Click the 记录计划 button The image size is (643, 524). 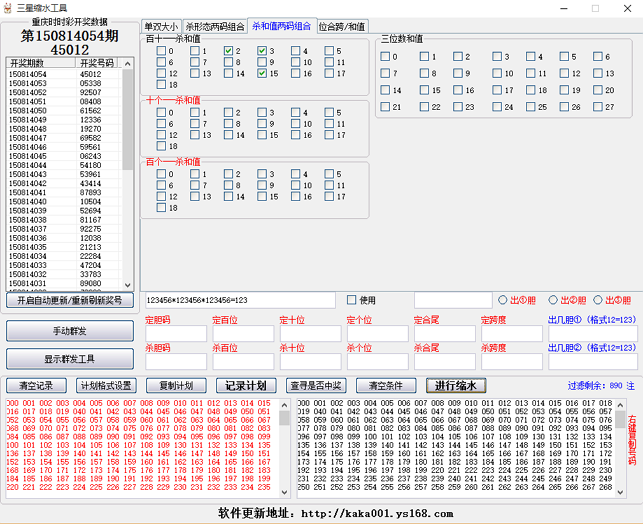tap(246, 386)
